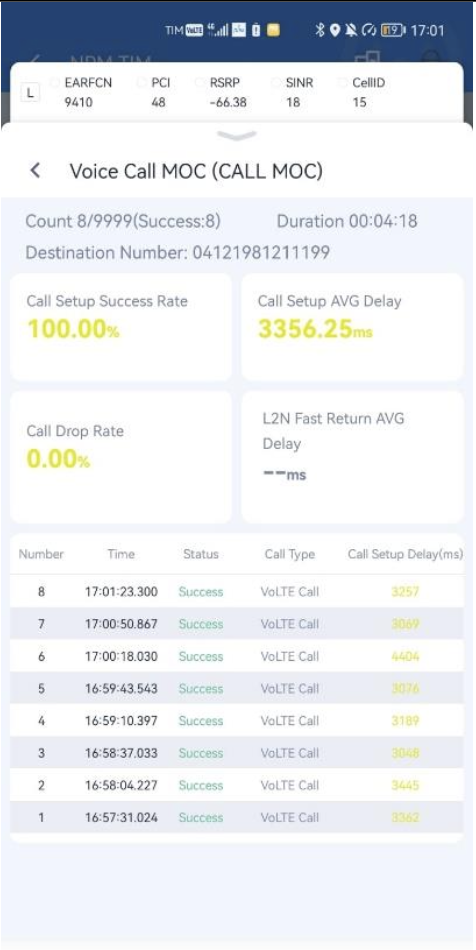Tap the L network type badge
This screenshot has height=950, width=476.
pos(30,93)
